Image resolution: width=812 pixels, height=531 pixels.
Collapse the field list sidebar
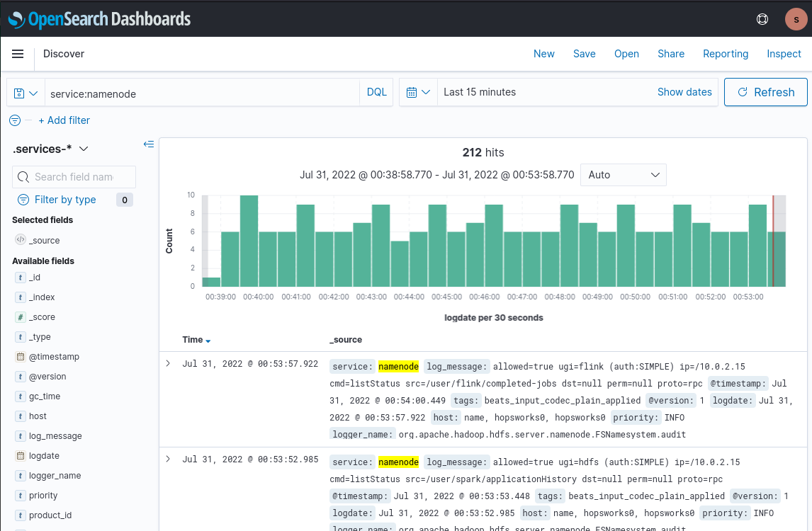149,144
